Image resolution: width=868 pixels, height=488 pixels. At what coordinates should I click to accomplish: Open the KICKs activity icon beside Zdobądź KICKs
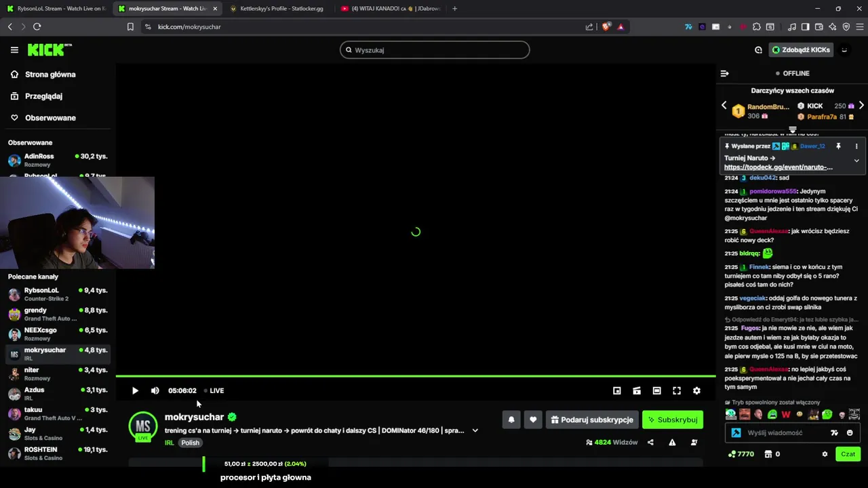(x=758, y=49)
